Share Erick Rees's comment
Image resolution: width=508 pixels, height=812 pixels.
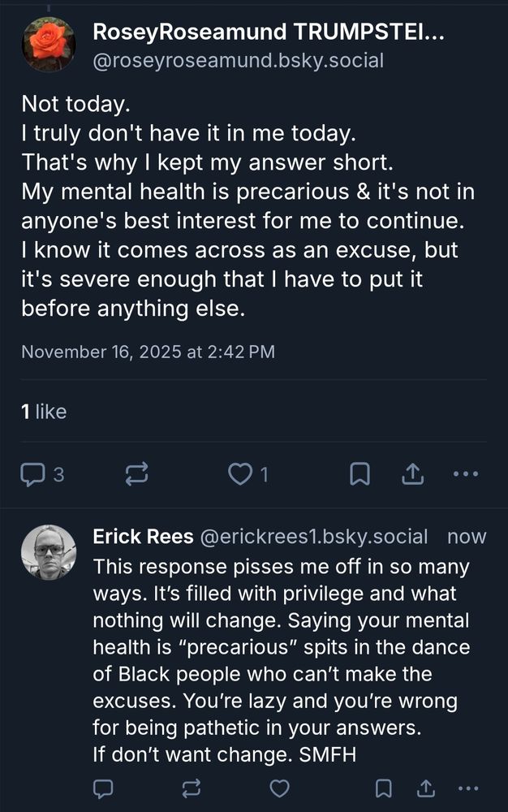pos(425,788)
